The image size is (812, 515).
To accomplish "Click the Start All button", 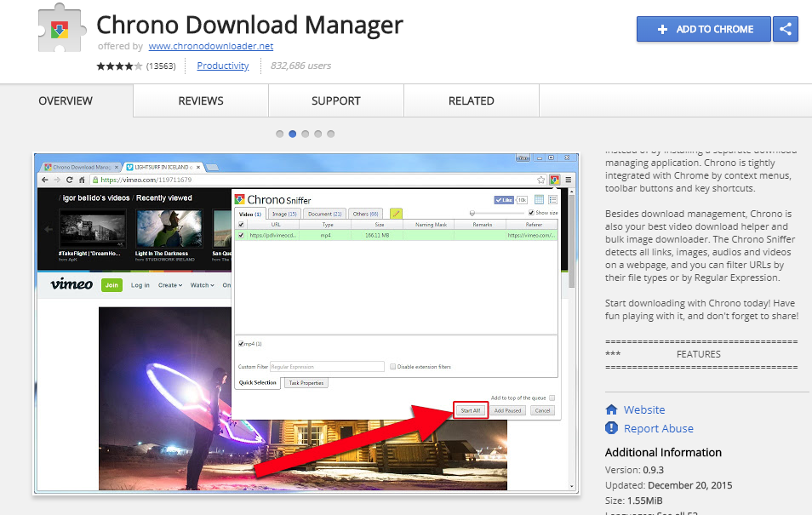I will [x=471, y=410].
